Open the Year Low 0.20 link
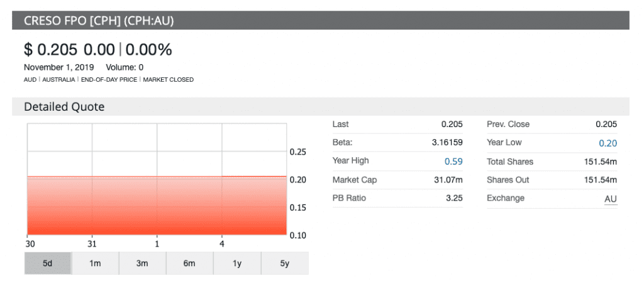Image resolution: width=644 pixels, height=285 pixels. click(x=608, y=143)
